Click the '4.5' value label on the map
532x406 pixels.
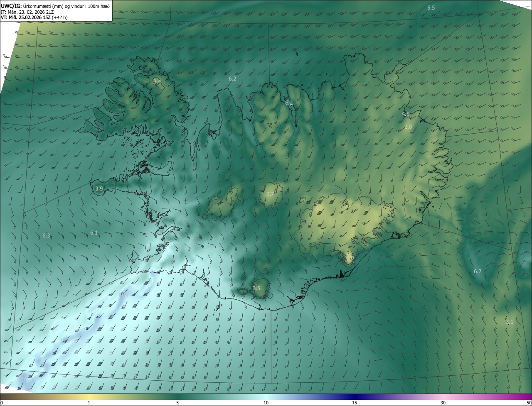(x=405, y=114)
